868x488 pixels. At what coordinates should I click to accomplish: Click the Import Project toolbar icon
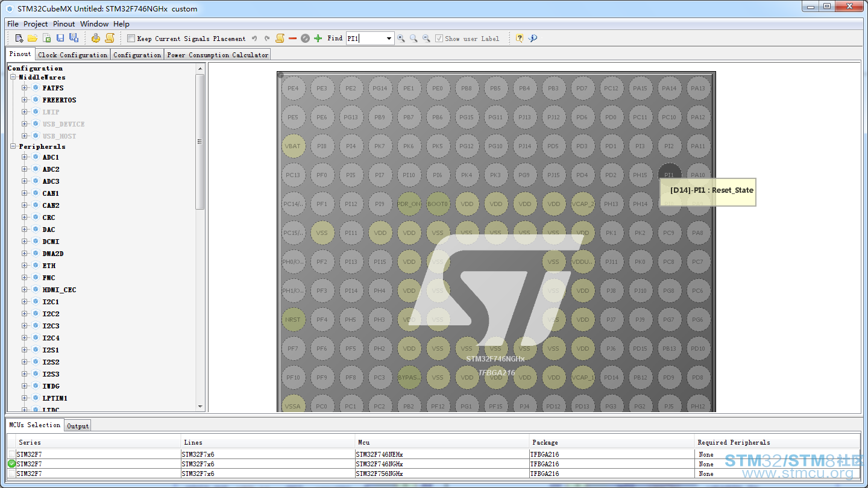tap(46, 38)
